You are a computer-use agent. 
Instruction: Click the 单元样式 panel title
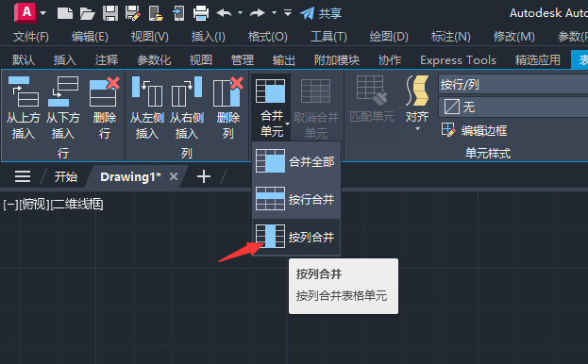[488, 153]
